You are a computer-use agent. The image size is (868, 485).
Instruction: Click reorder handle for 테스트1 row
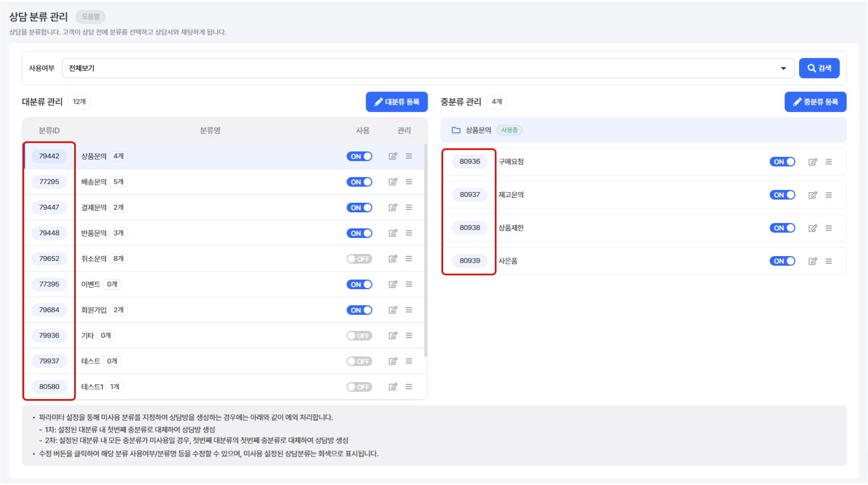[409, 387]
